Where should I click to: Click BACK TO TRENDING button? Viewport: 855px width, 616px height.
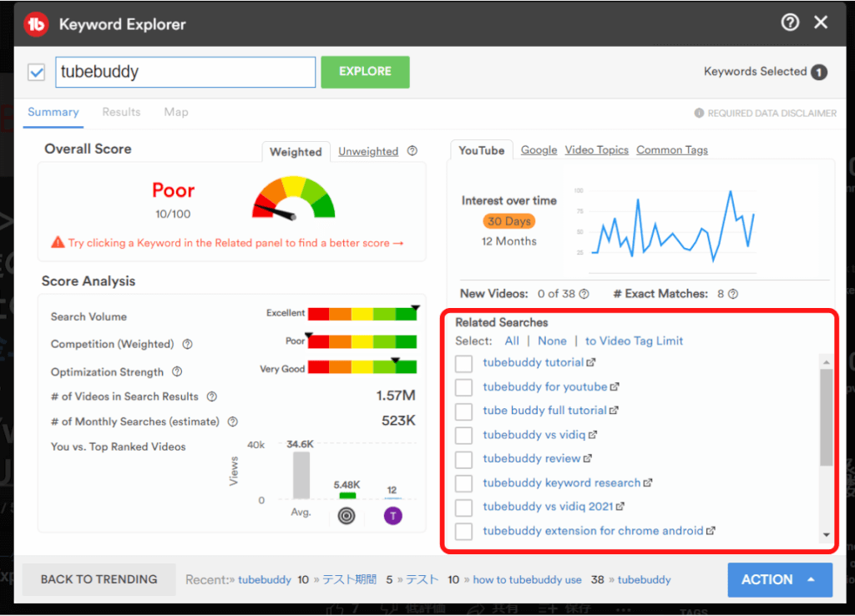(99, 579)
